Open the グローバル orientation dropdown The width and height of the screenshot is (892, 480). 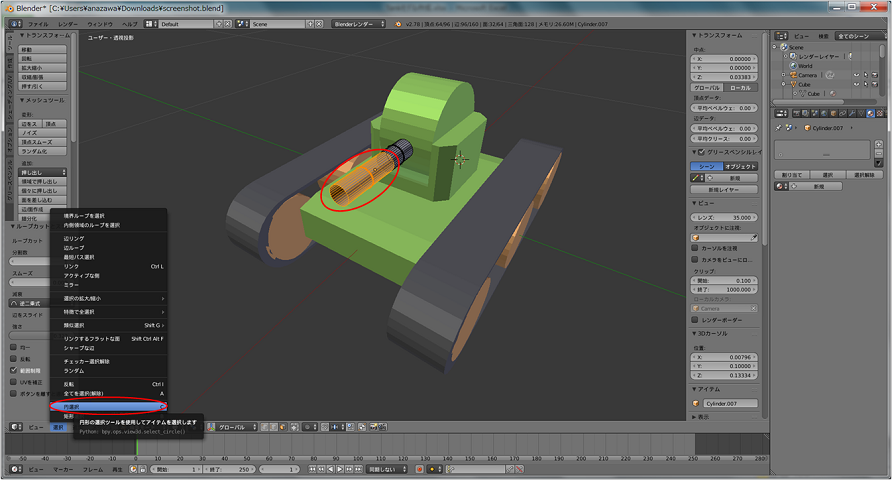(236, 427)
